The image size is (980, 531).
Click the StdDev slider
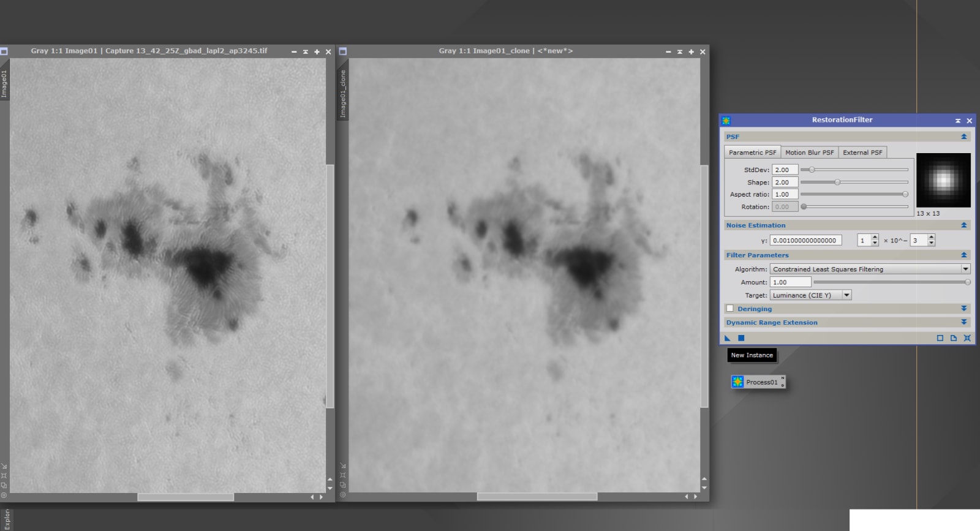pos(854,170)
